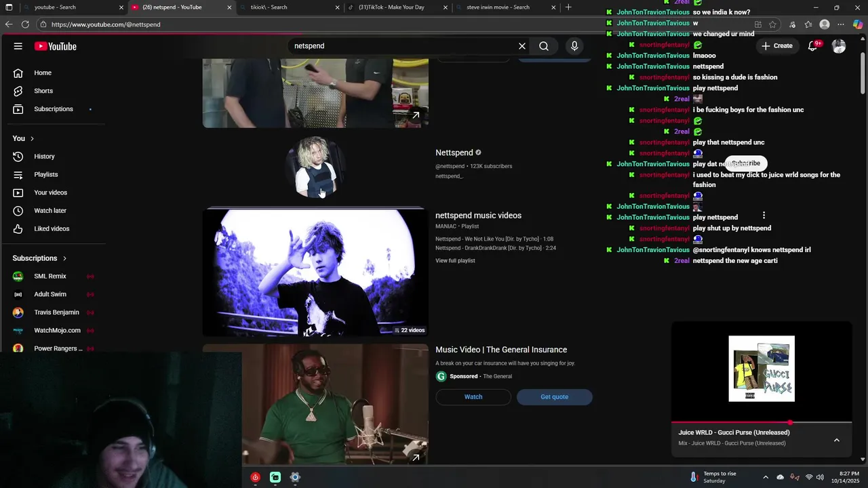Click the browser Back arrow

(x=9, y=24)
